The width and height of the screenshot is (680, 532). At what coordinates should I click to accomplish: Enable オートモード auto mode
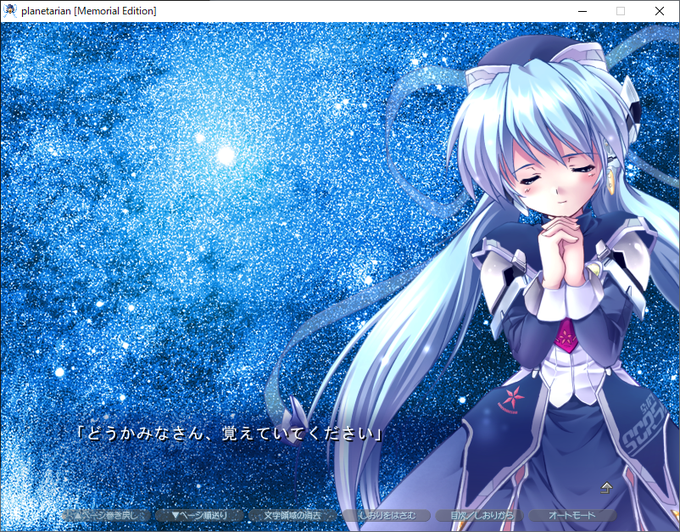click(x=572, y=516)
